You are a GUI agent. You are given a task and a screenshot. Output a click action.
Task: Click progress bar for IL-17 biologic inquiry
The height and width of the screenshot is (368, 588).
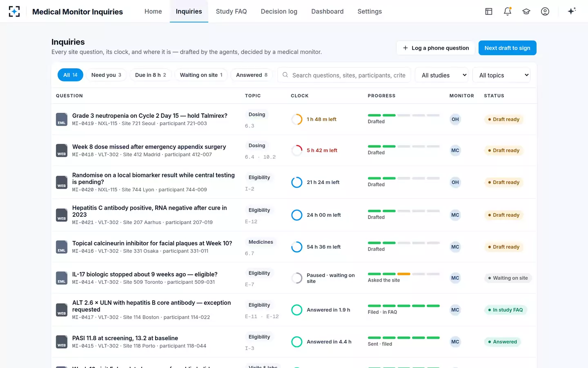point(404,274)
